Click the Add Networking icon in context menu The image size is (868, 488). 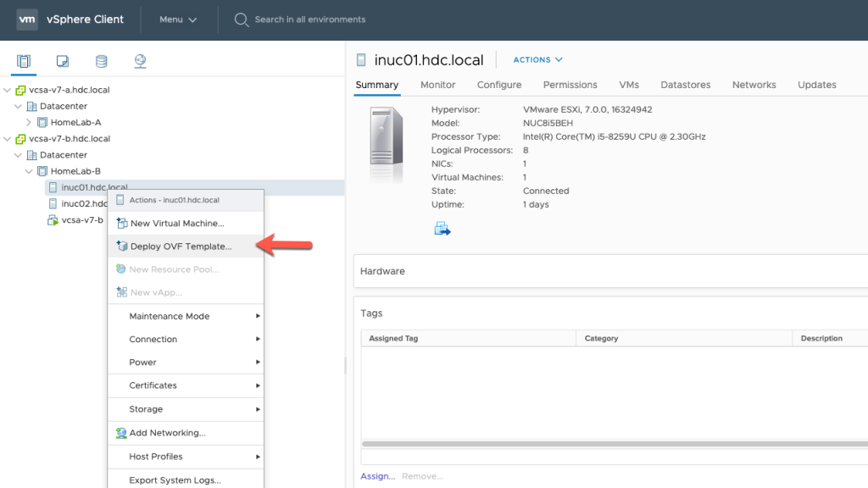coord(121,433)
